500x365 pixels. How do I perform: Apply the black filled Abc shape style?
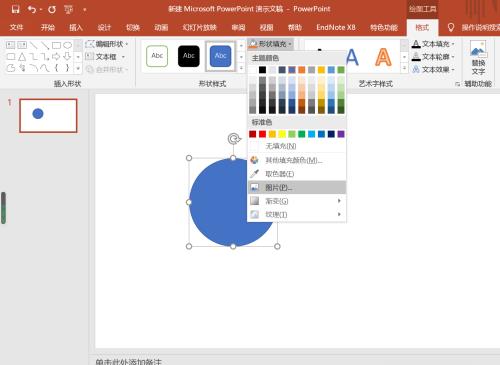click(x=189, y=56)
